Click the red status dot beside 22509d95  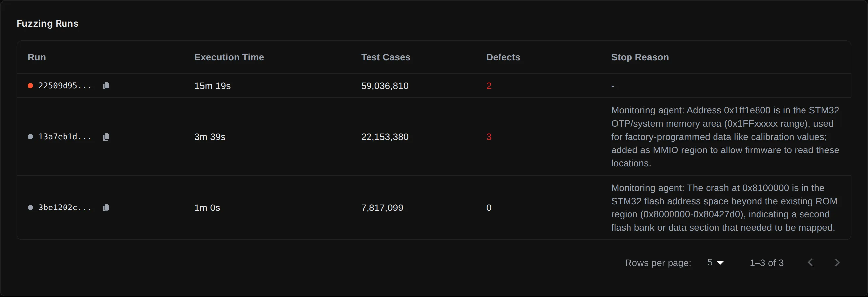pyautogui.click(x=30, y=86)
